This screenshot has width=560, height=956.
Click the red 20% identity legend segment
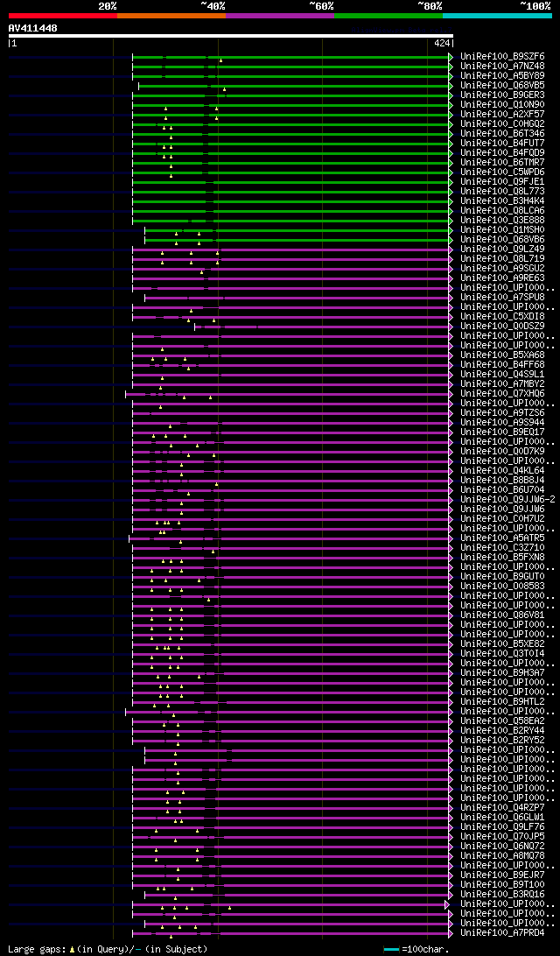coord(63,15)
